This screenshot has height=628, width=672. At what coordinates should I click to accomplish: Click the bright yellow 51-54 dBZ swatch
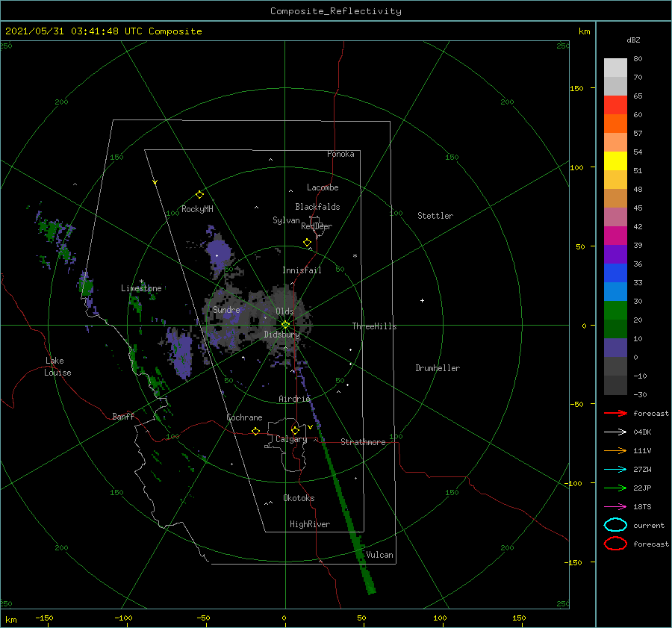(615, 161)
